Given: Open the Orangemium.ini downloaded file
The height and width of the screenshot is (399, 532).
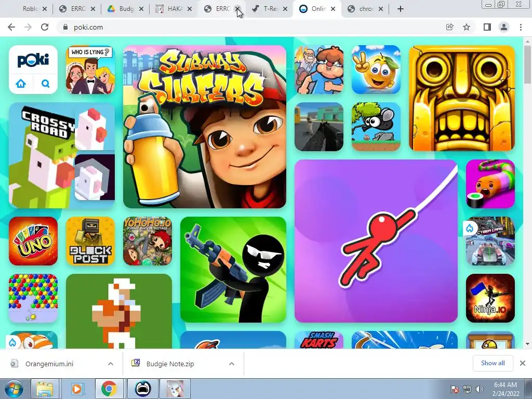Looking at the screenshot, I should 49,364.
